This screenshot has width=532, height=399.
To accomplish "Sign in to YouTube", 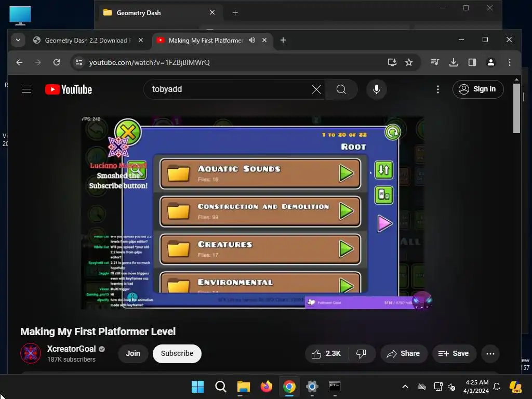I will [478, 89].
